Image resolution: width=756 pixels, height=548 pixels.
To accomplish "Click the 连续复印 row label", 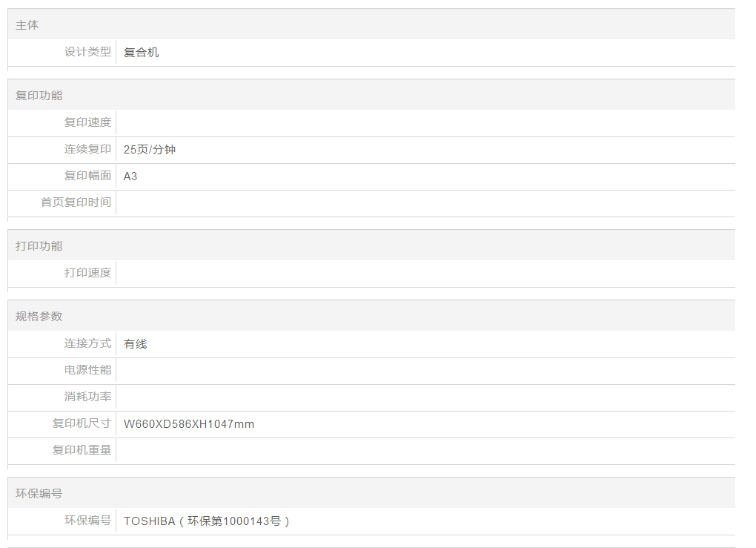I will point(87,149).
